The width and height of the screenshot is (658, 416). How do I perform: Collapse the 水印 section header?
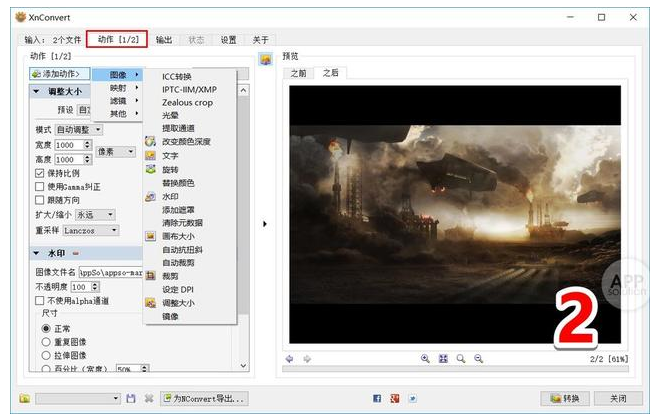[x=37, y=253]
